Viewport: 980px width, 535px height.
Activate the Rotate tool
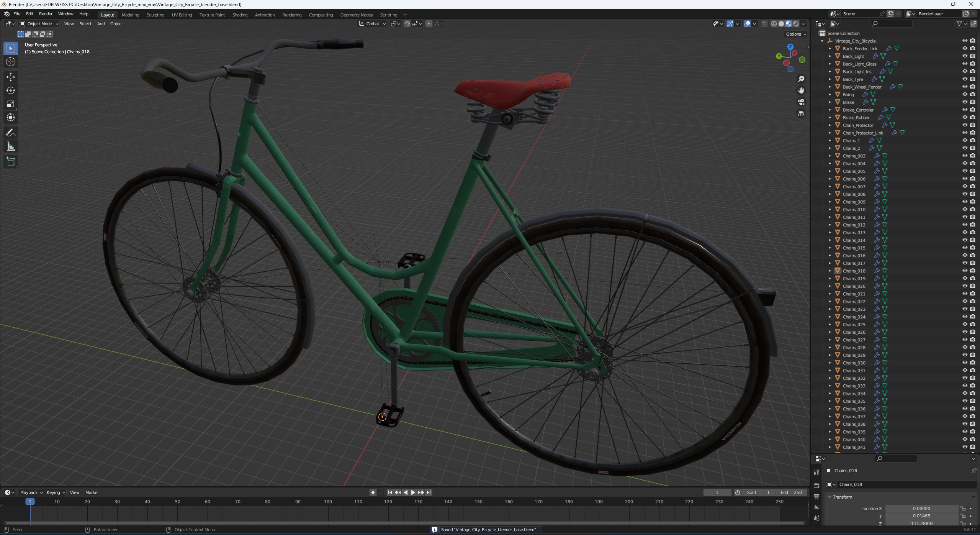coord(11,90)
